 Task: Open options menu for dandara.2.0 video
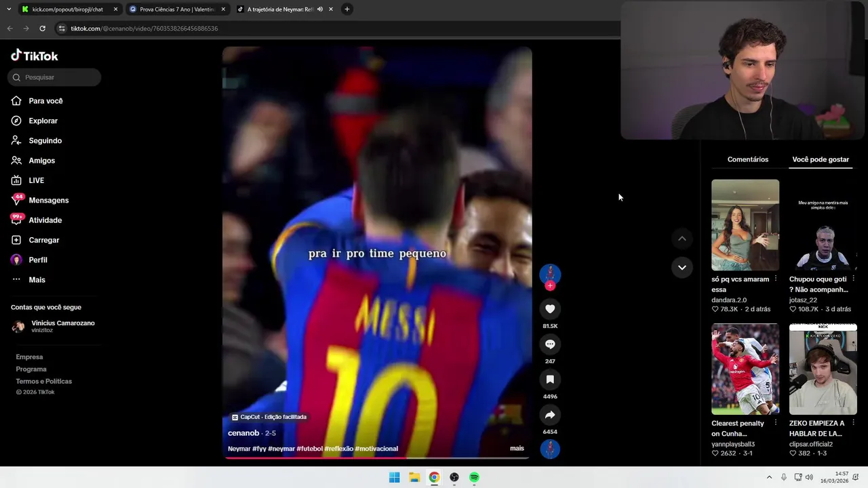[776, 279]
